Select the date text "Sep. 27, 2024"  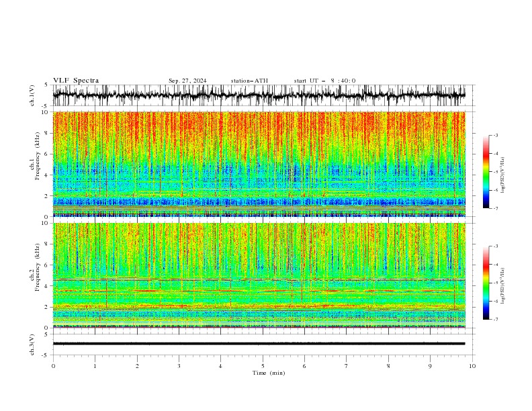point(187,81)
